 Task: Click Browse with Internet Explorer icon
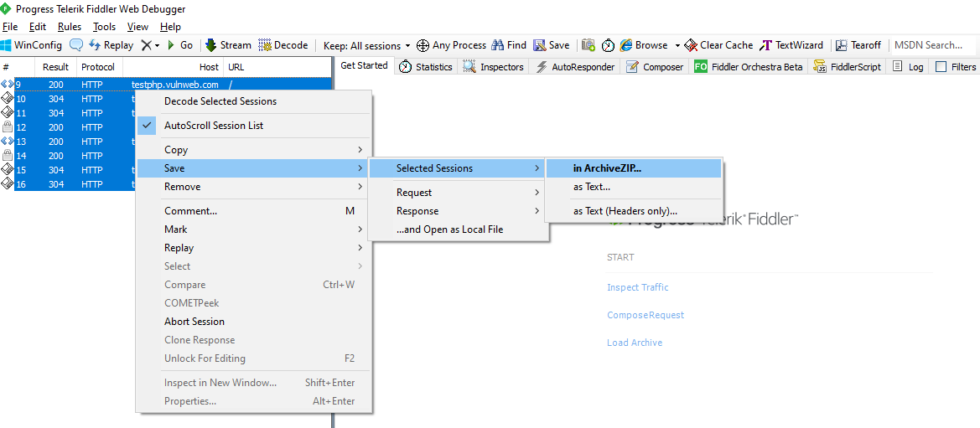[644, 45]
